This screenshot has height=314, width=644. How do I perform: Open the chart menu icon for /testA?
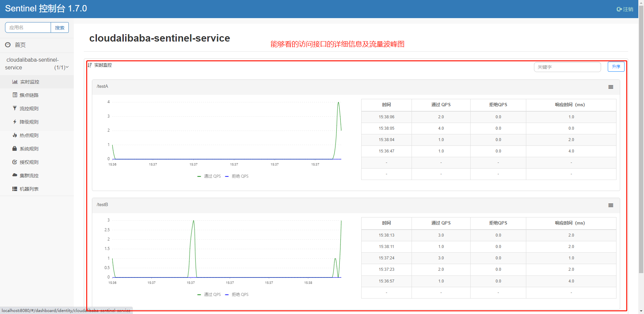coord(611,87)
